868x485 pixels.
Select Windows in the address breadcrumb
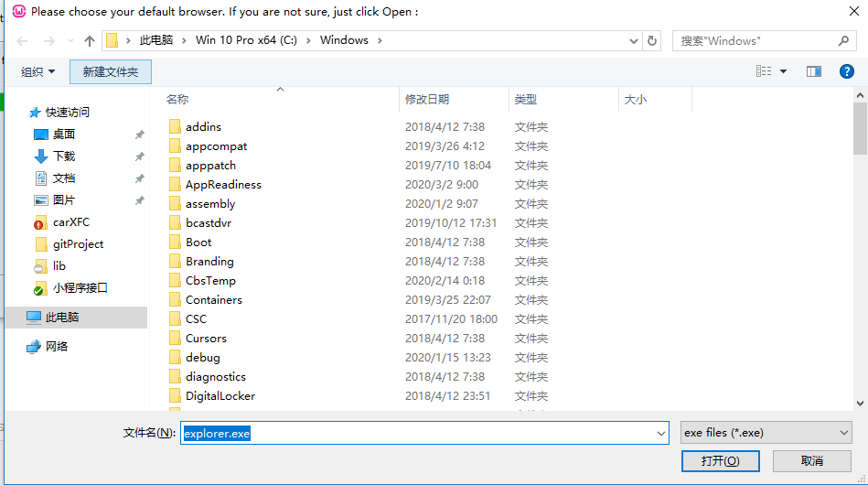[344, 40]
